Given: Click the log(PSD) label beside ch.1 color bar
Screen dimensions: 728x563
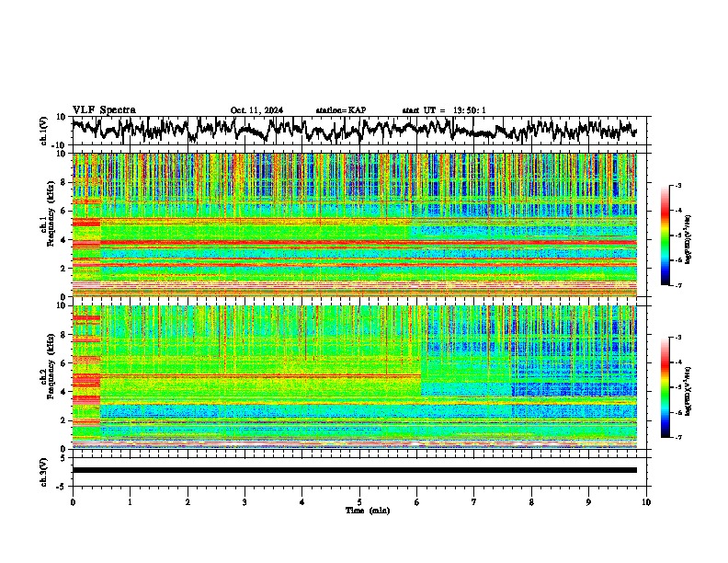Looking at the screenshot, I should (688, 240).
